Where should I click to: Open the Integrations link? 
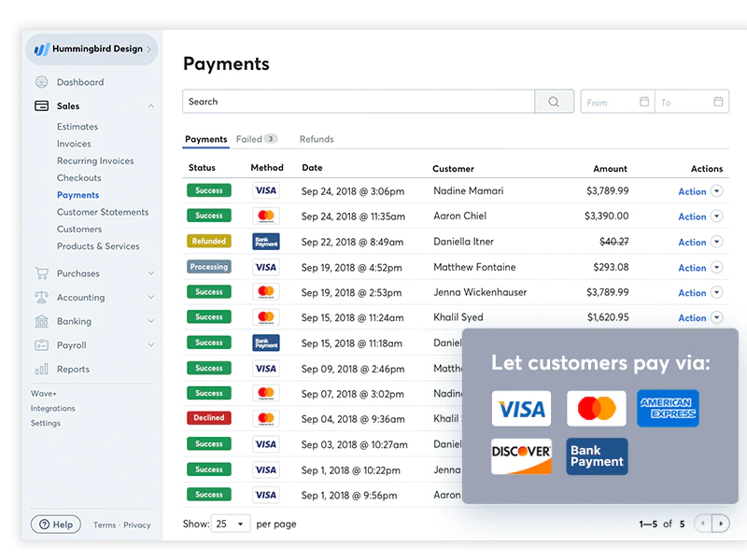53,408
